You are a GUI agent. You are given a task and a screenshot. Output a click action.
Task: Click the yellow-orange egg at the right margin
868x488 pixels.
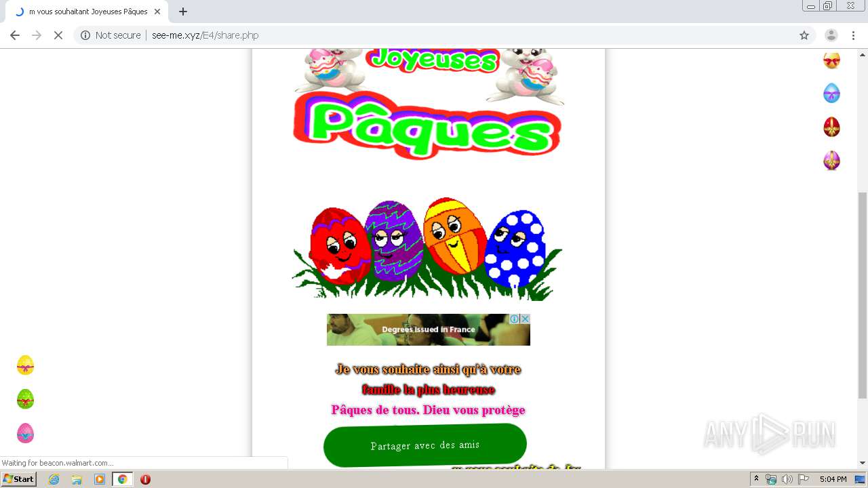tap(831, 60)
